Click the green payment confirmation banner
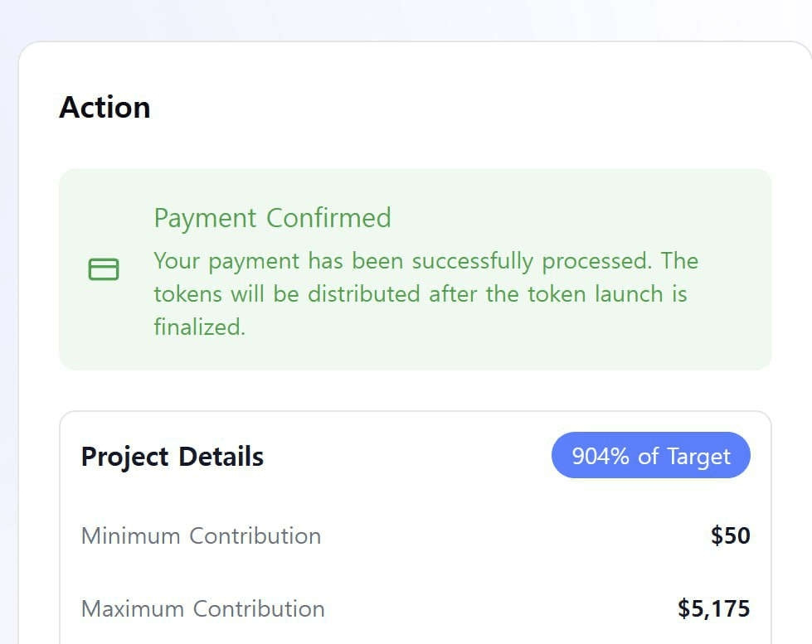Image resolution: width=812 pixels, height=644 pixels. coord(416,269)
